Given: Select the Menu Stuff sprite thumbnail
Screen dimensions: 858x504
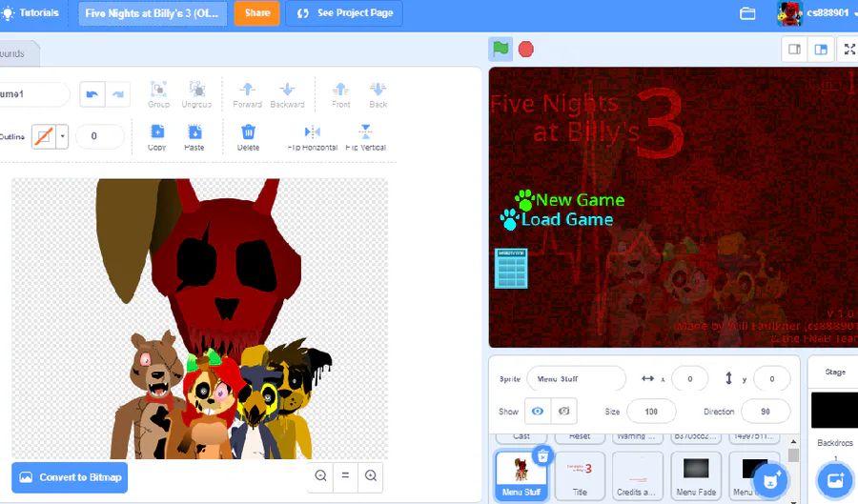Looking at the screenshot, I should (521, 475).
